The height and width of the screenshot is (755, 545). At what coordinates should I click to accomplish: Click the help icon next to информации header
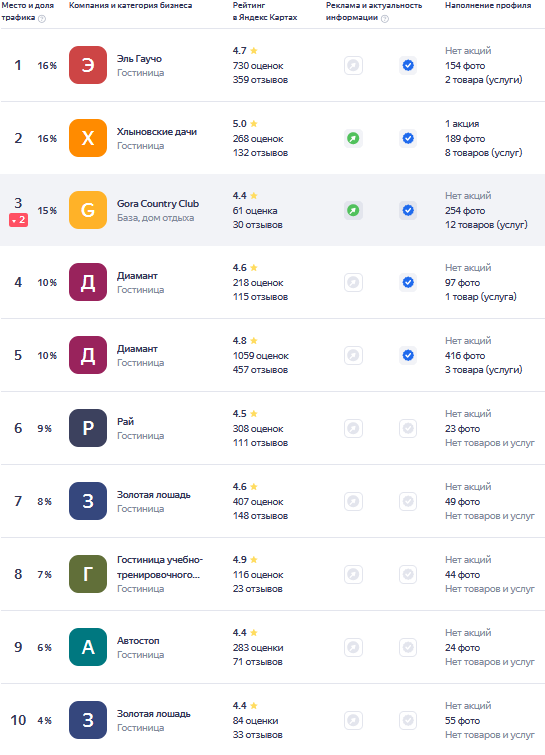pyautogui.click(x=385, y=18)
